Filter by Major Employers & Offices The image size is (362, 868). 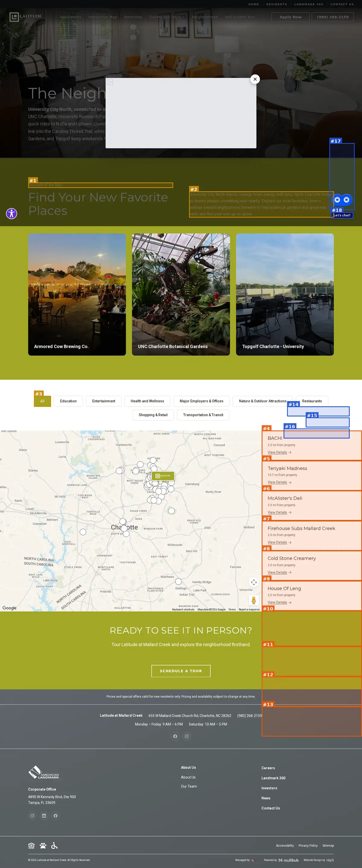201,401
